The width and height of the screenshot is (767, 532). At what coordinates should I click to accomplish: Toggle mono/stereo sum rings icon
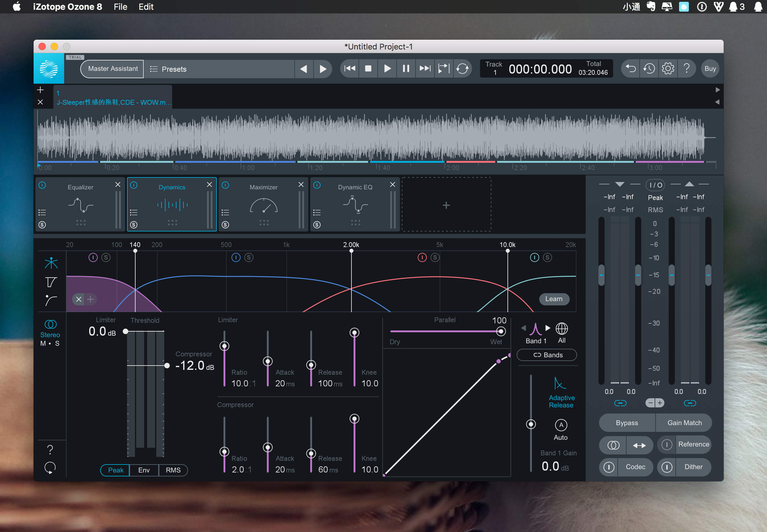pyautogui.click(x=613, y=445)
